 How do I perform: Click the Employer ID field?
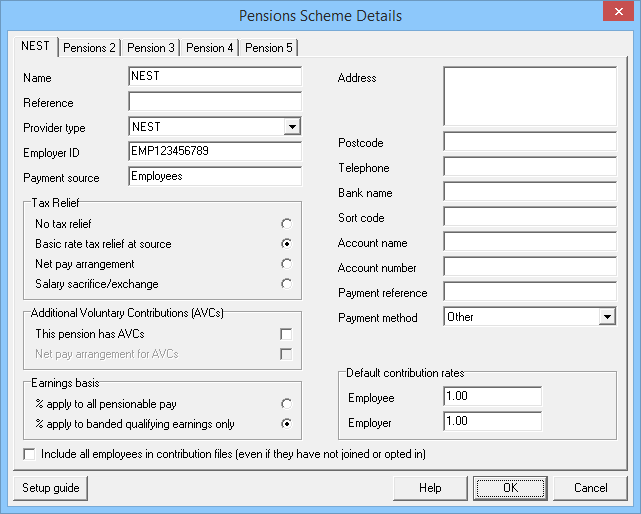coord(215,151)
